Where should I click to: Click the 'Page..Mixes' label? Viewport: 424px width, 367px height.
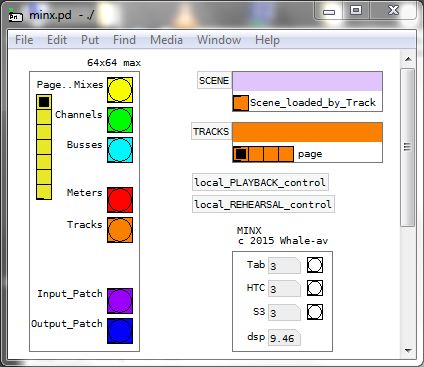(x=70, y=85)
